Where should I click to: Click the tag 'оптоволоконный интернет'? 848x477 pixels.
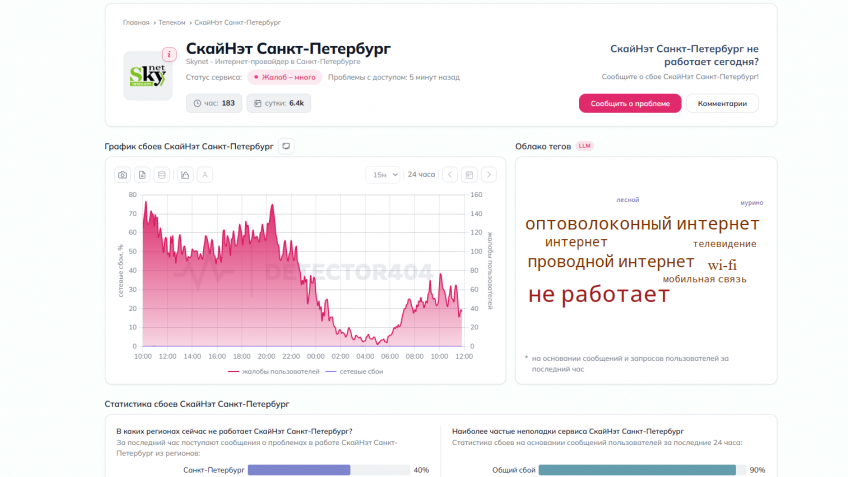(x=642, y=223)
